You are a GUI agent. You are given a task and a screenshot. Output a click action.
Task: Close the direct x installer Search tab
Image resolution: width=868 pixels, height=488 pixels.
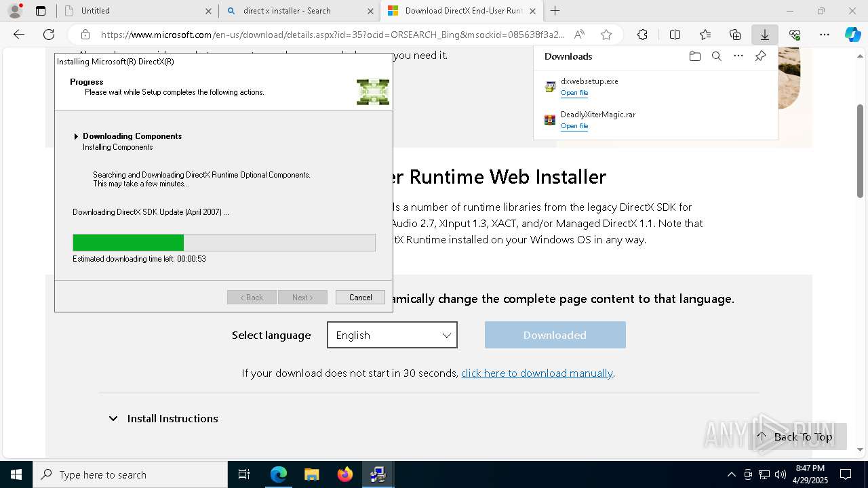tap(370, 11)
